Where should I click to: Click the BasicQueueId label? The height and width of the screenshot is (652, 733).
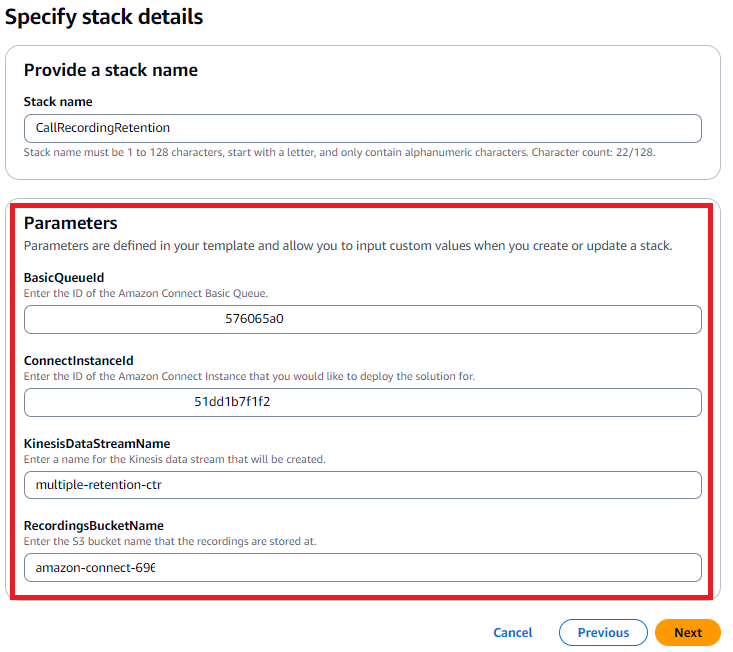coord(62,278)
